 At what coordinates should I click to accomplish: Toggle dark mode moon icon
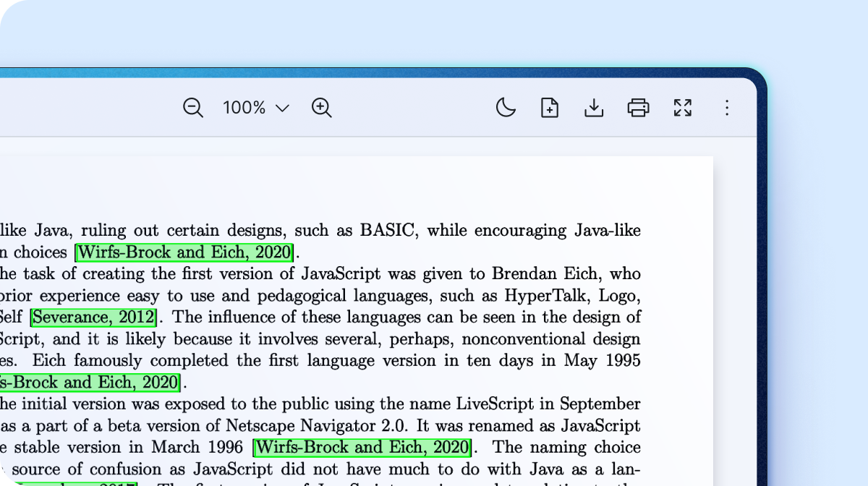506,108
